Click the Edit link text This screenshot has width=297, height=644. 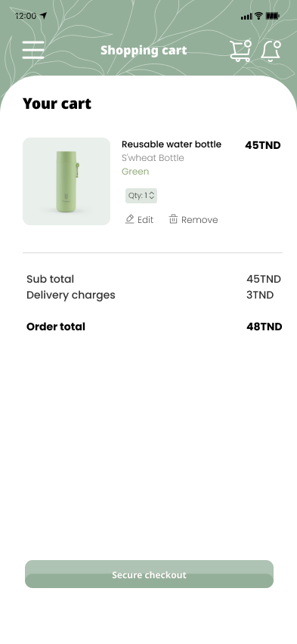pyautogui.click(x=145, y=220)
